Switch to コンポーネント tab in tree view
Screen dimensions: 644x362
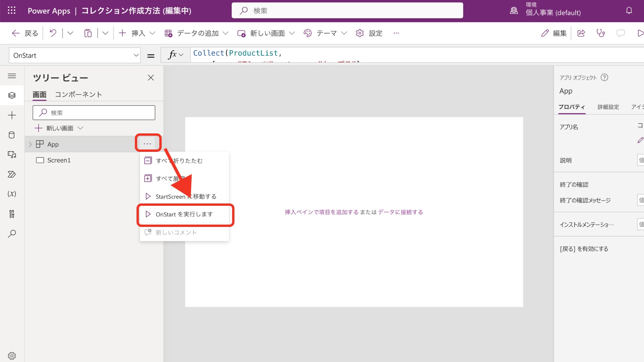[78, 94]
